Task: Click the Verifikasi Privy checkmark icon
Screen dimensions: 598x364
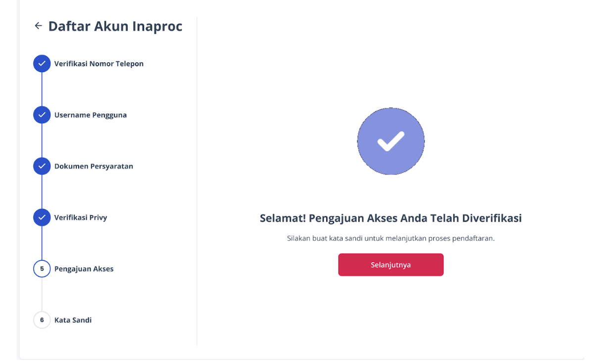Action: point(42,217)
